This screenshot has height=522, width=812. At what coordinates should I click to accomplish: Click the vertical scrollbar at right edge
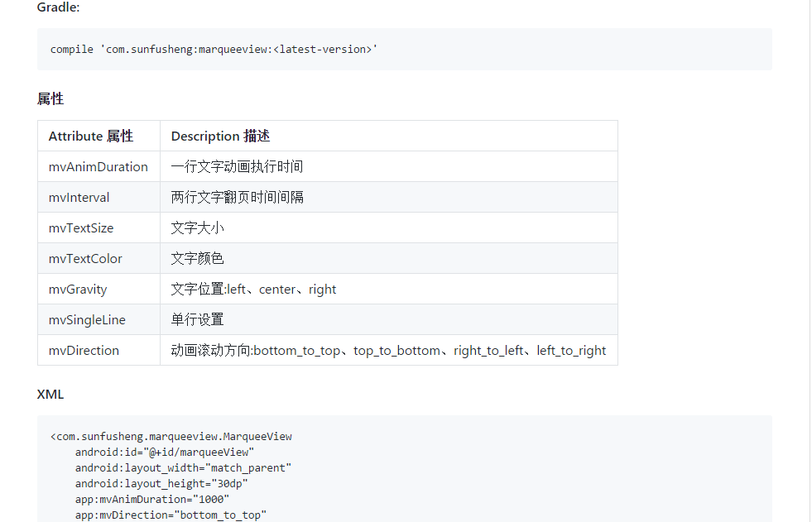(x=810, y=261)
